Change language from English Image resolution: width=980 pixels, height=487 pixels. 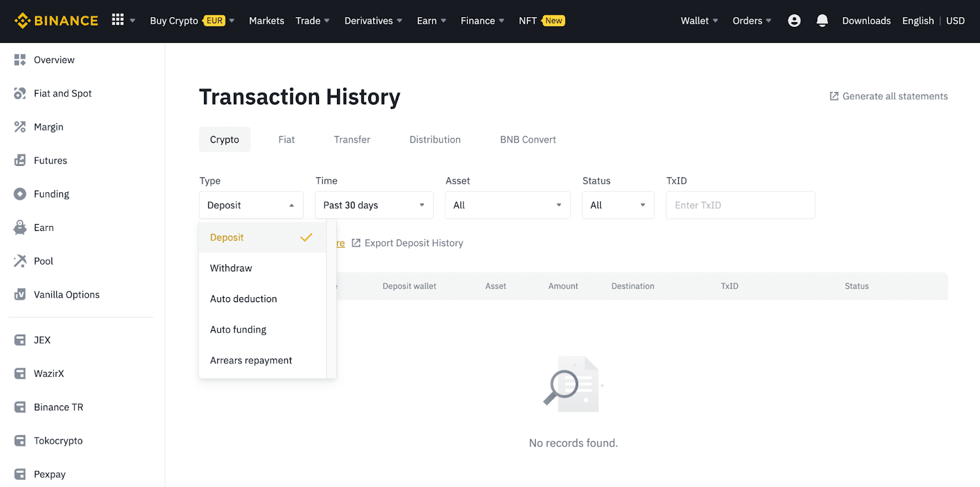pyautogui.click(x=918, y=21)
